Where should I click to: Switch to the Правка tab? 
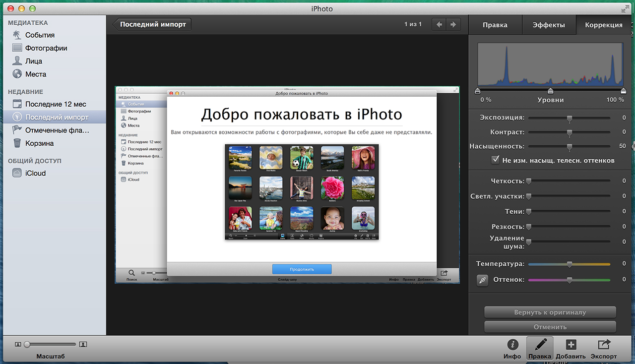click(495, 25)
